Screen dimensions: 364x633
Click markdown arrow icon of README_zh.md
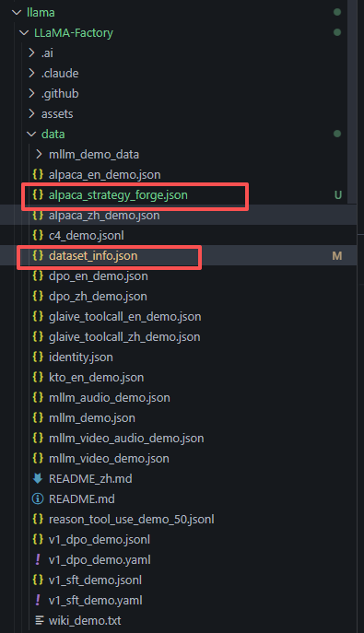(x=38, y=479)
